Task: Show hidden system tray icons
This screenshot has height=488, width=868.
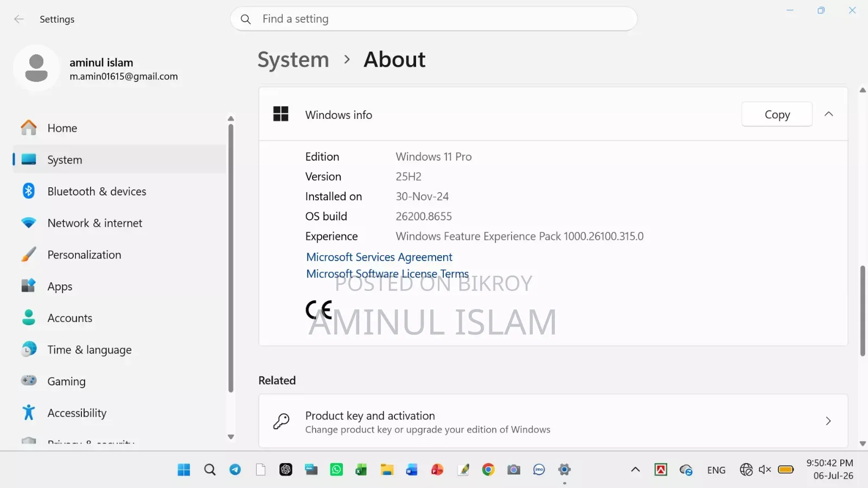Action: (635, 470)
